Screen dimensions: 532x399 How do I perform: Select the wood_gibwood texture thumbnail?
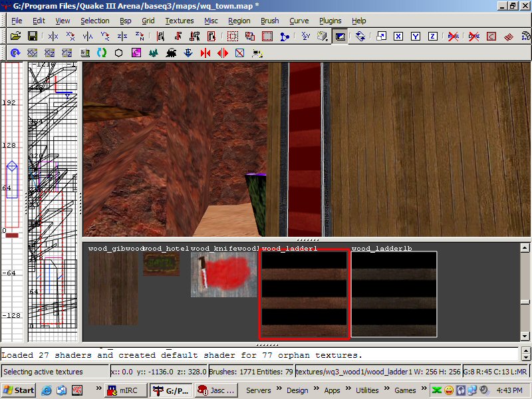click(113, 289)
